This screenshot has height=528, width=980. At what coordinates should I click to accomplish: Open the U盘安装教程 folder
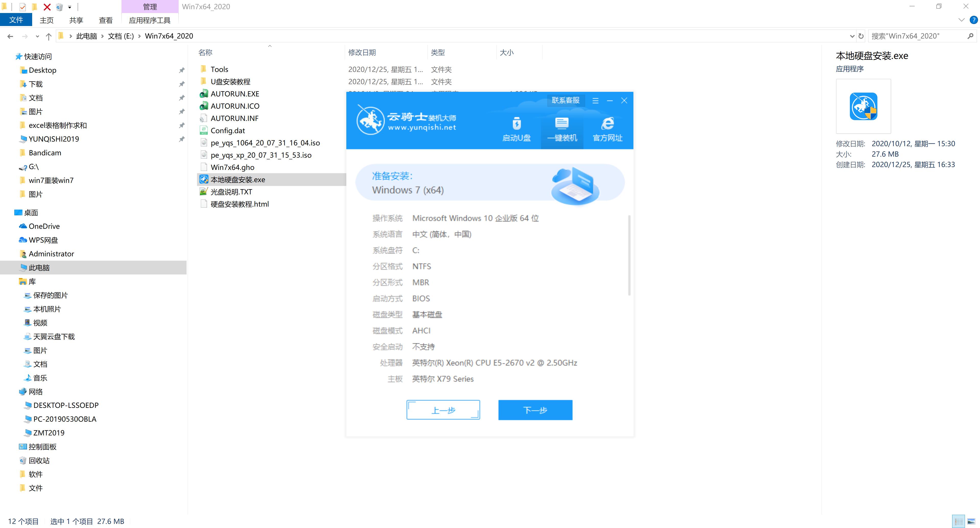pyautogui.click(x=231, y=81)
